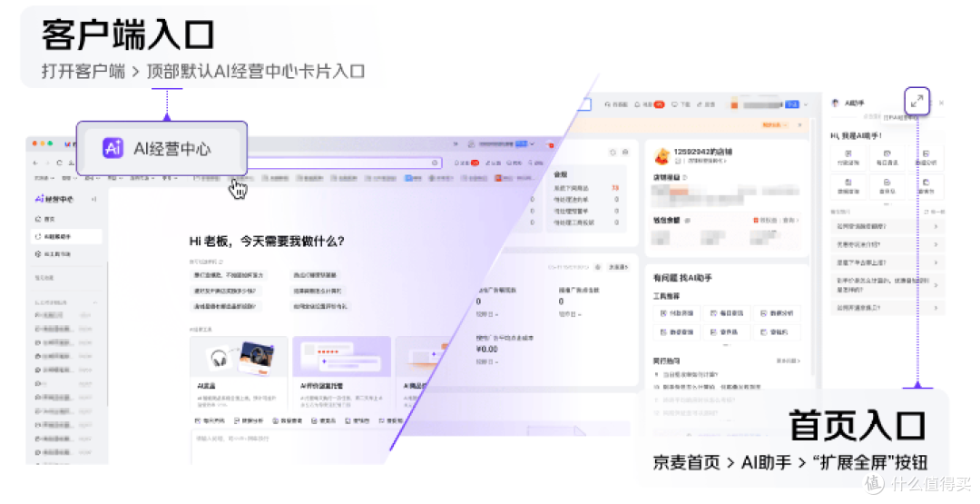Open client messages with red badge

pos(466,163)
